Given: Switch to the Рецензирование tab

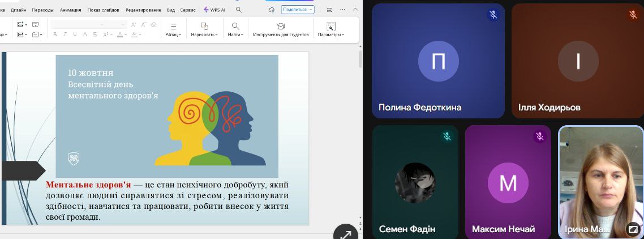Looking at the screenshot, I should (144, 10).
